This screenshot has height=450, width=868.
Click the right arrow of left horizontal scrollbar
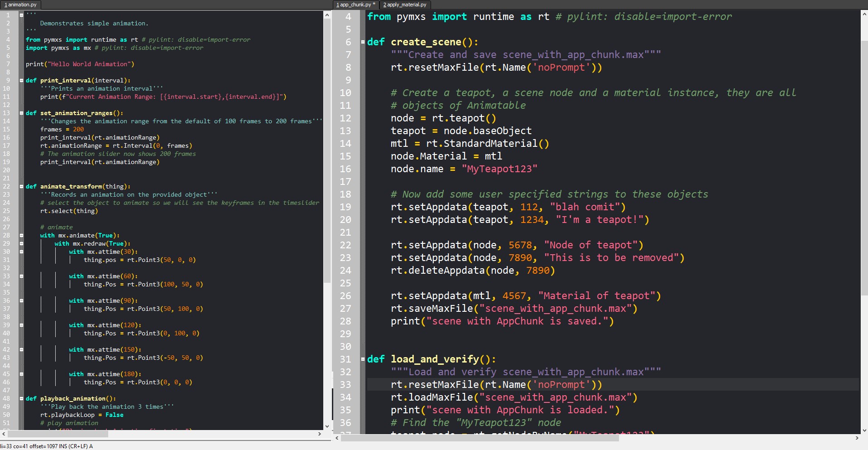pyautogui.click(x=320, y=434)
